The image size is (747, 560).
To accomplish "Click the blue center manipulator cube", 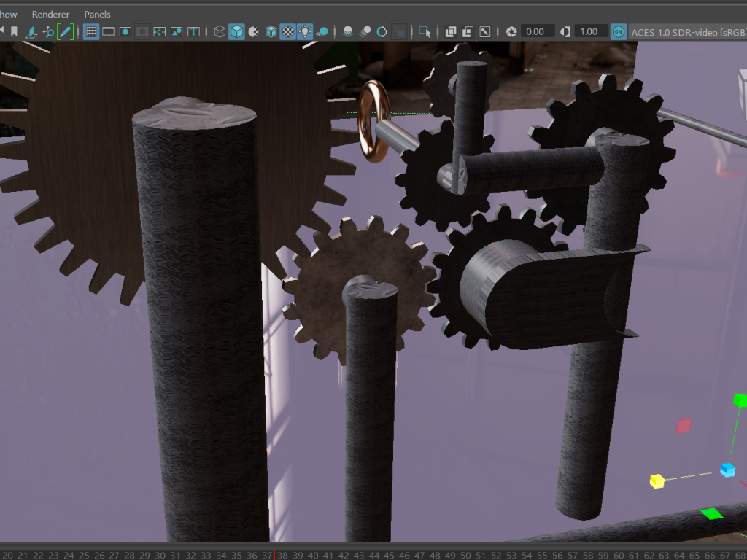I will 727,470.
